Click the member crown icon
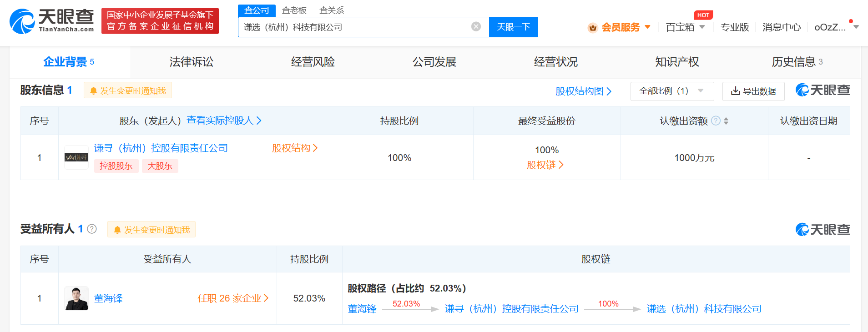 coord(593,28)
